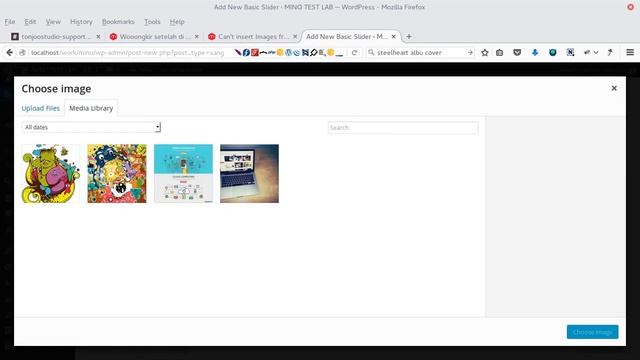Expand the extension dropdown chevron in toolbar
Screen dimensions: 640x360
pos(596,52)
